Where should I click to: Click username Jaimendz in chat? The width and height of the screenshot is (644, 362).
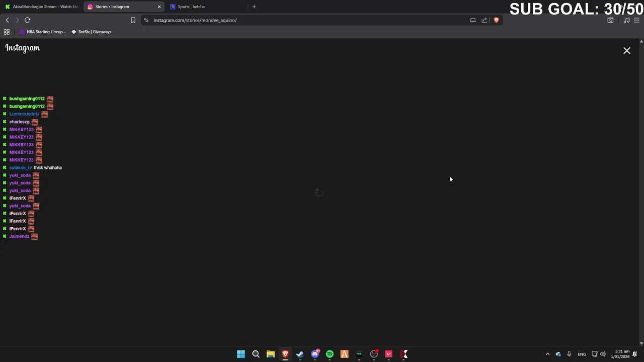(19, 236)
